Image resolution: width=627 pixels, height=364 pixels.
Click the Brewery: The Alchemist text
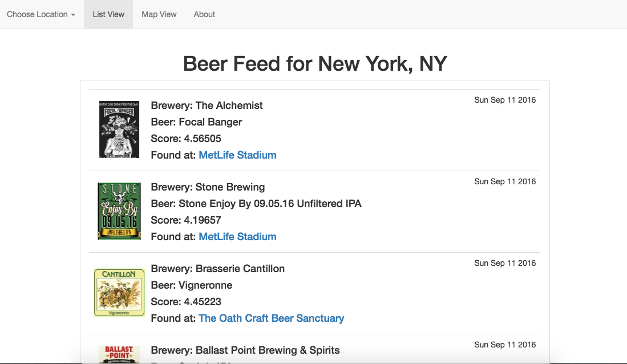click(x=207, y=106)
